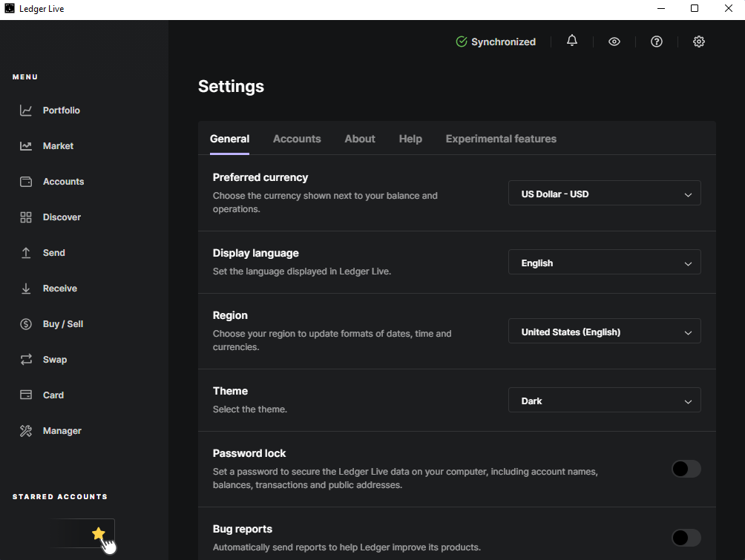Click the Discover grid icon
Screen dimensions: 745x560
point(26,217)
